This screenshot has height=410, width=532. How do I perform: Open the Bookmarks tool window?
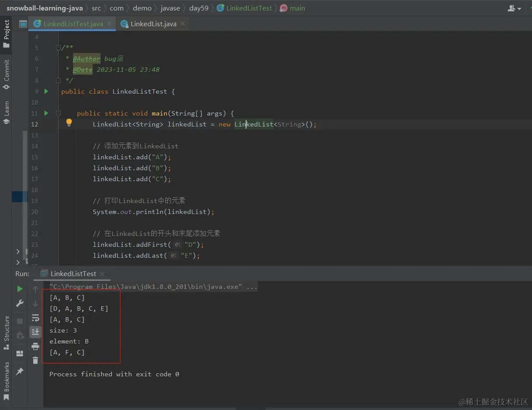6,381
